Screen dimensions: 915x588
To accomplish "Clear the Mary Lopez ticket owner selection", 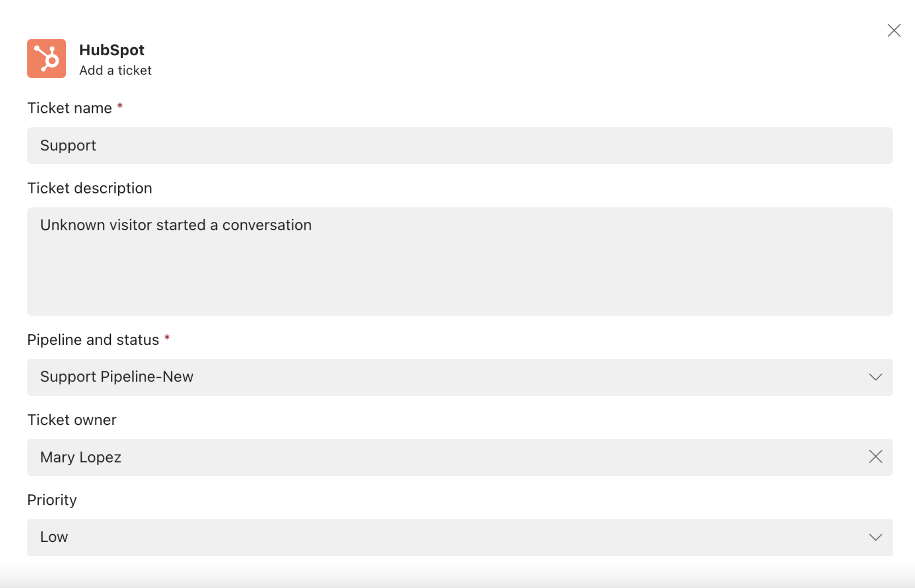I will click(x=876, y=457).
